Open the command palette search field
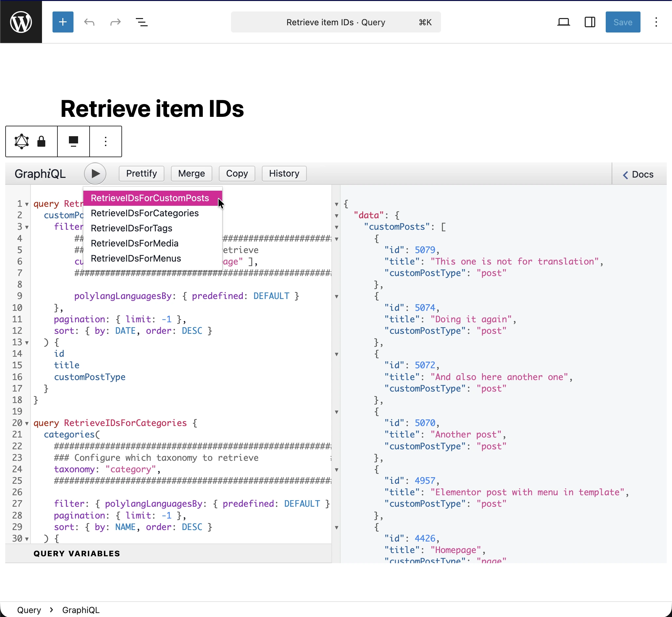Screen dimensions: 672x617 click(335, 22)
